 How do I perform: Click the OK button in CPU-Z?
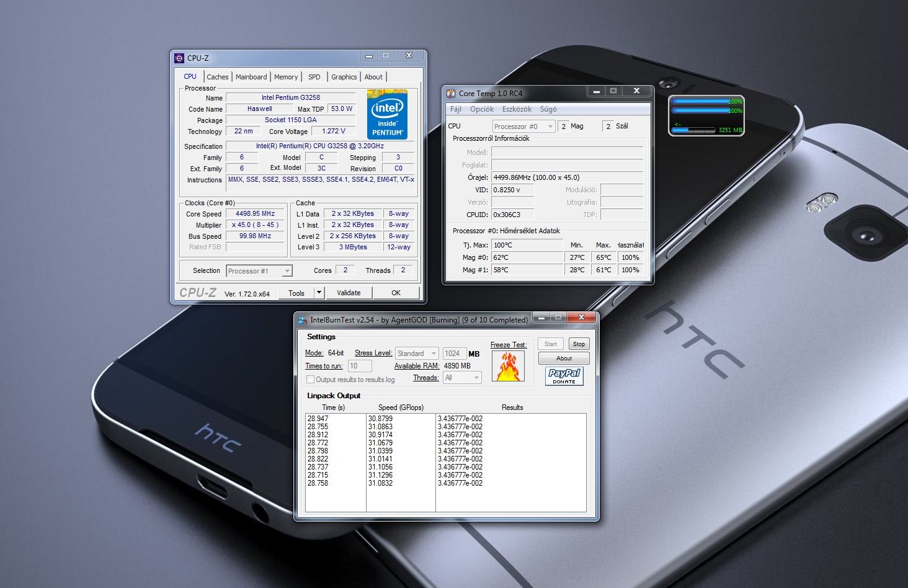(396, 293)
